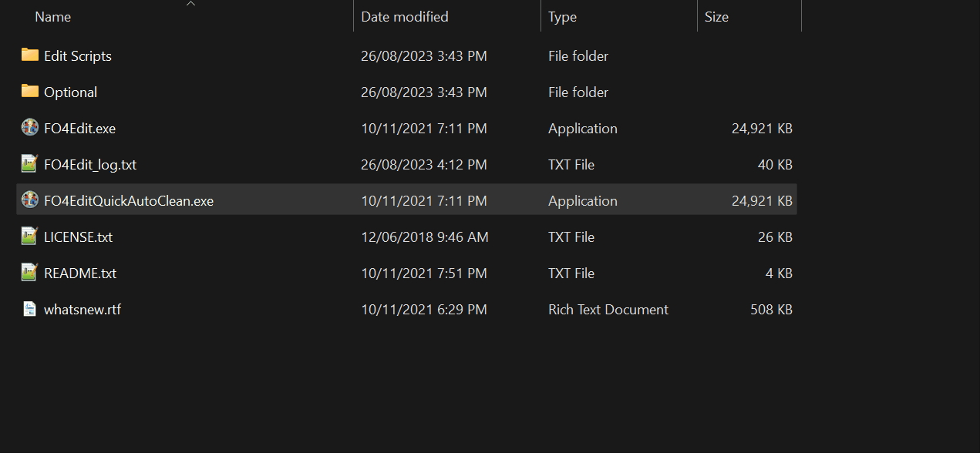Click the LICENSE.txt file icon
980x453 pixels.
30,237
